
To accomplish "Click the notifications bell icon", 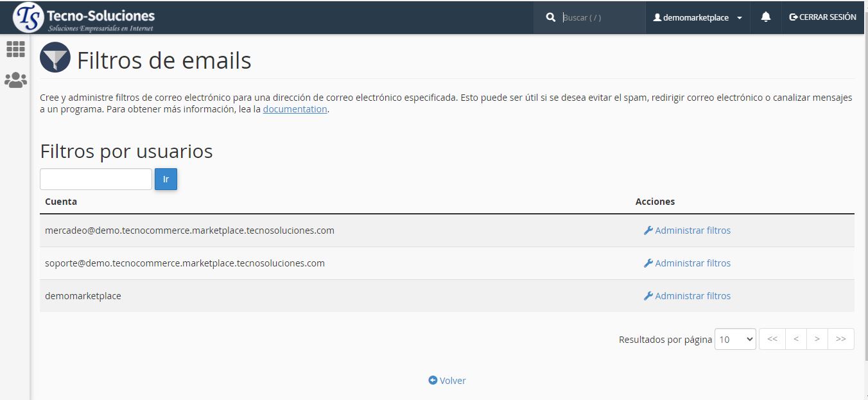I will click(765, 17).
